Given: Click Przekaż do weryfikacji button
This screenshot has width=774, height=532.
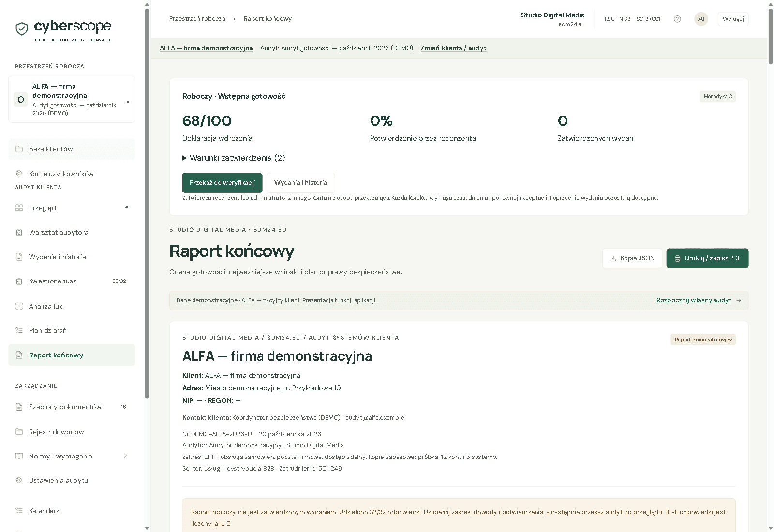Looking at the screenshot, I should pyautogui.click(x=222, y=183).
